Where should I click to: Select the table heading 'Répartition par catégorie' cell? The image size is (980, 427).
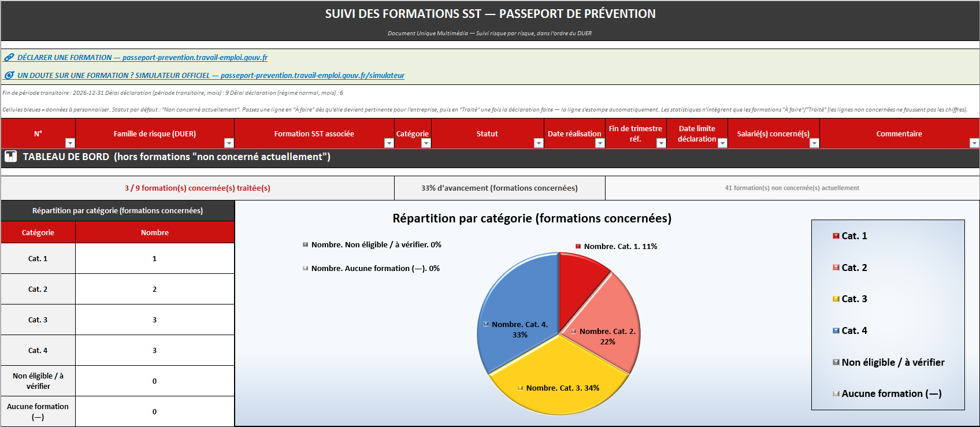[117, 211]
